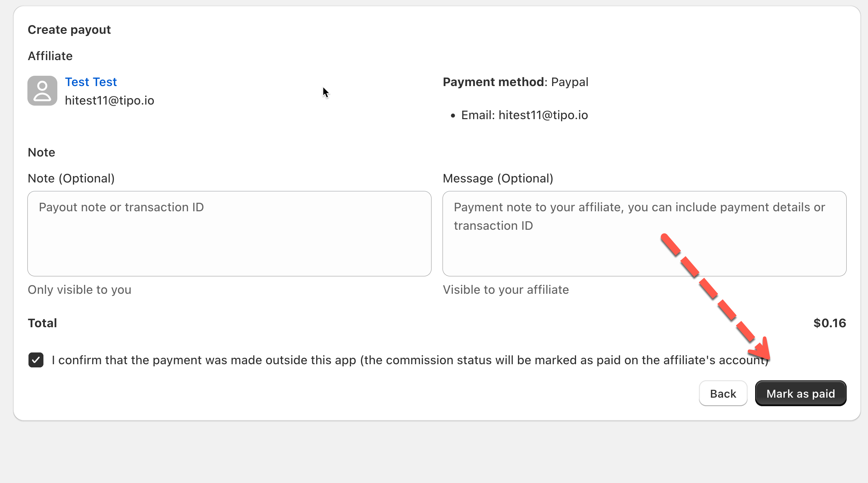Focus the Message to affiliate text area
The image size is (868, 483).
(x=644, y=234)
